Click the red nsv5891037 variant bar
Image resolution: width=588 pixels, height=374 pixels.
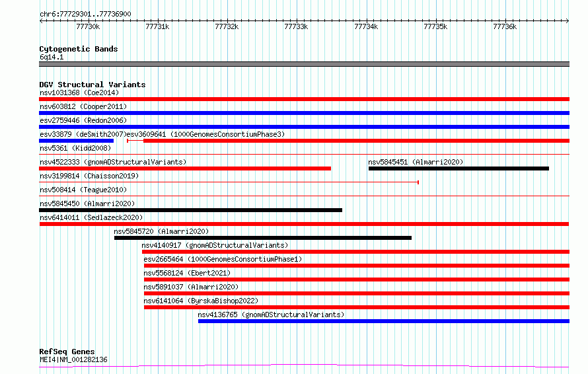point(357,293)
